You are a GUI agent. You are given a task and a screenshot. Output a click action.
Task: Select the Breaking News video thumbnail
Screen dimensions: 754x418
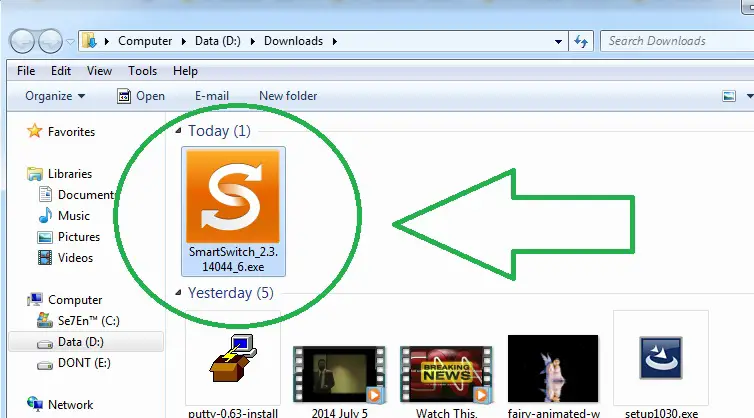446,374
